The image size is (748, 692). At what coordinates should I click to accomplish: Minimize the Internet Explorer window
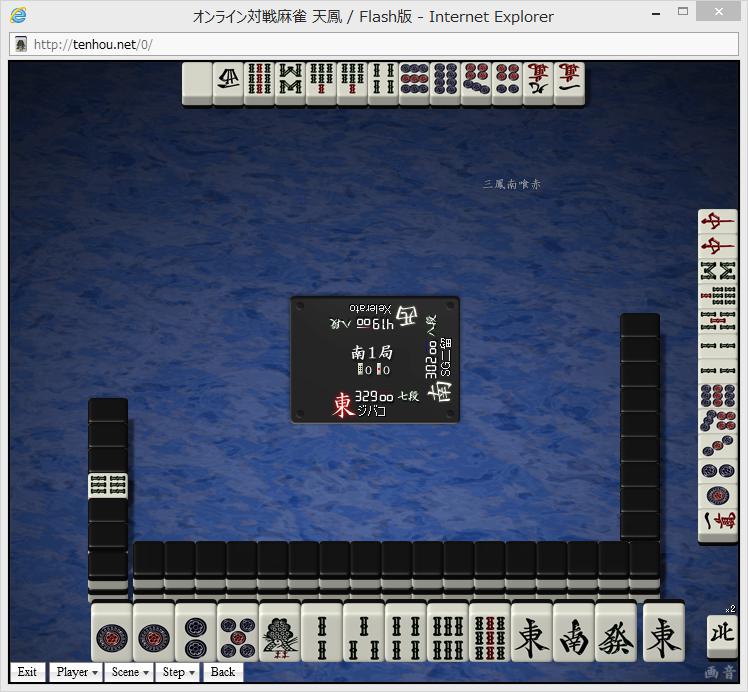coord(656,14)
